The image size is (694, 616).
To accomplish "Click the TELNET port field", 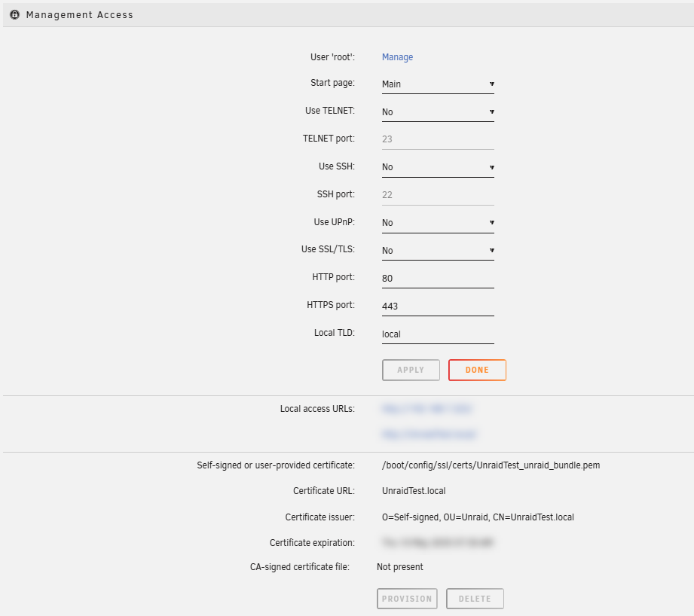I will point(437,139).
